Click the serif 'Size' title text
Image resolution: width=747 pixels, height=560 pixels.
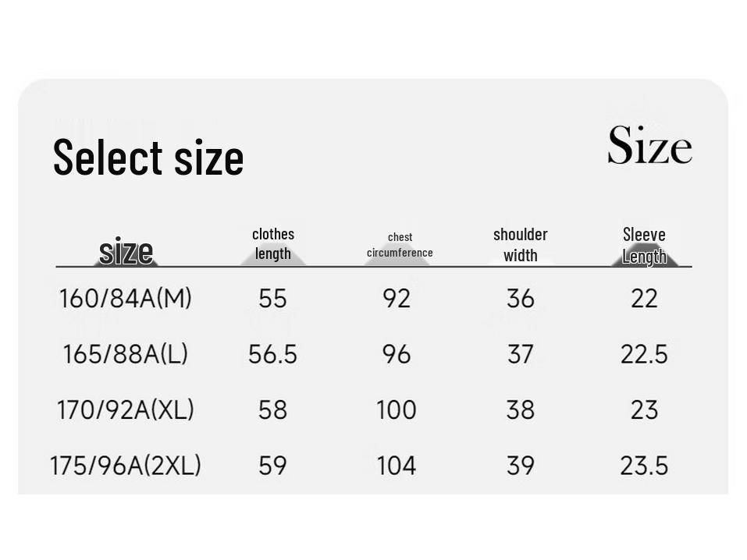coord(649,145)
